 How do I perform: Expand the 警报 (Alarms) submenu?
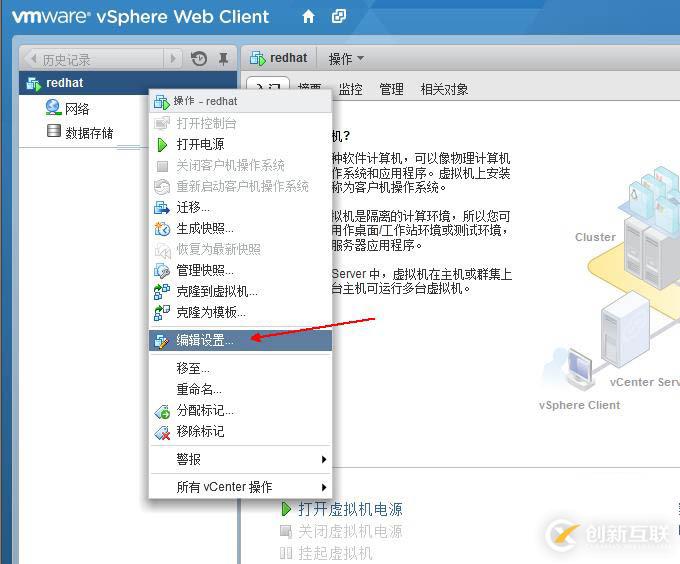(241, 460)
